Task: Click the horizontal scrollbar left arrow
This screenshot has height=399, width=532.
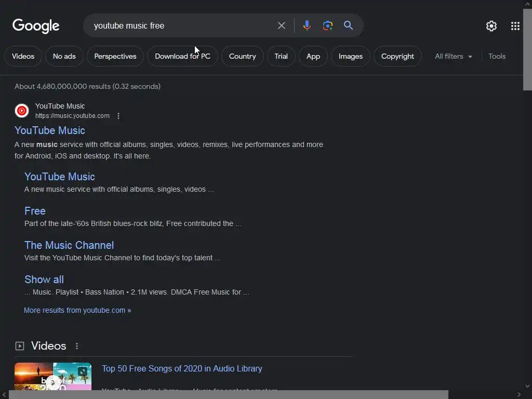Action: pyautogui.click(x=4, y=395)
